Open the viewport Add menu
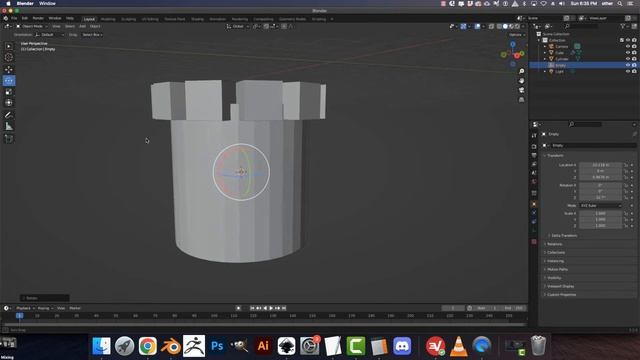 pyautogui.click(x=82, y=26)
